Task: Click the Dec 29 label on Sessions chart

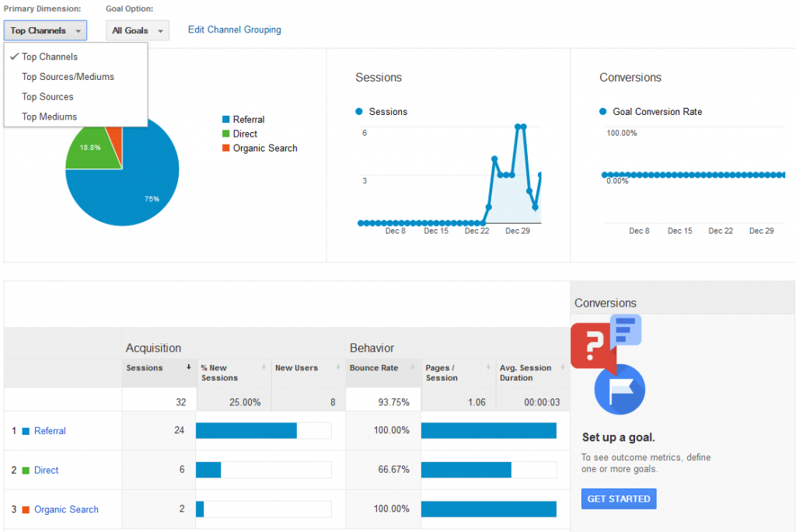Action: [x=517, y=231]
